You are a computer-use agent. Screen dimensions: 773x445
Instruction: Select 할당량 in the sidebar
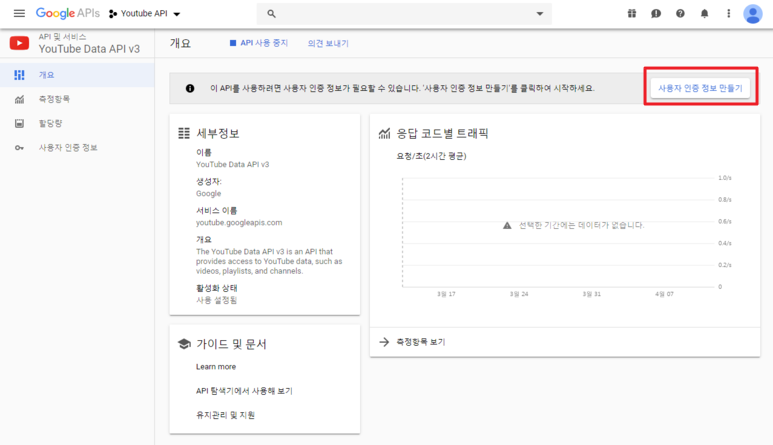(77, 123)
